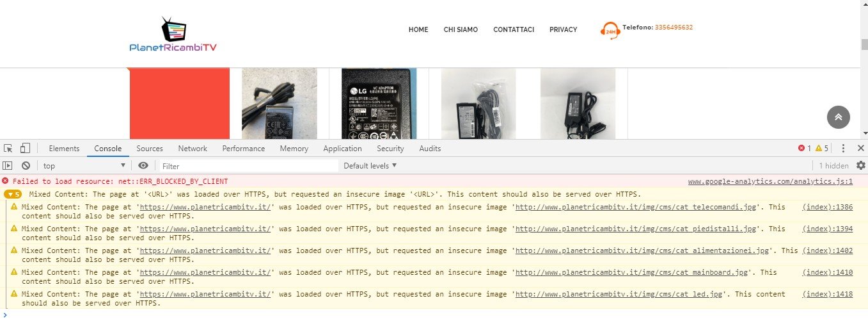Image resolution: width=868 pixels, height=319 pixels.
Task: Click the ERR_BLOCKED_BY_CLIENT error message
Action: 120,181
